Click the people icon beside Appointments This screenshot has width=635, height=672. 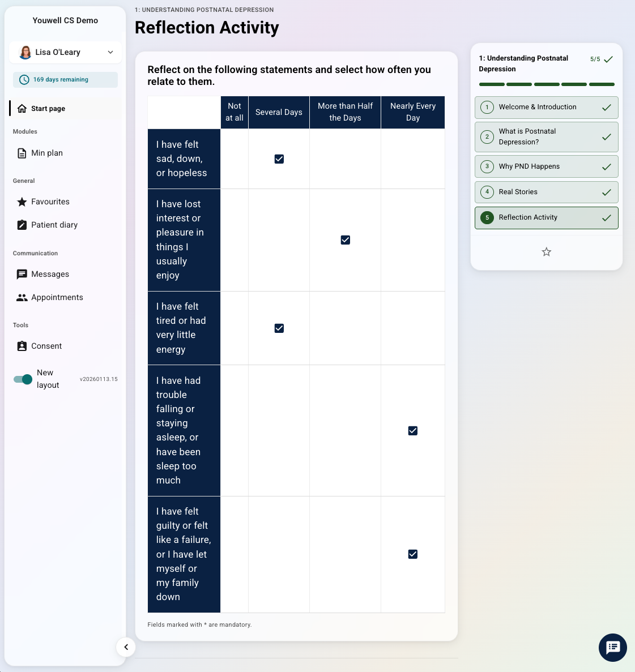(x=22, y=297)
